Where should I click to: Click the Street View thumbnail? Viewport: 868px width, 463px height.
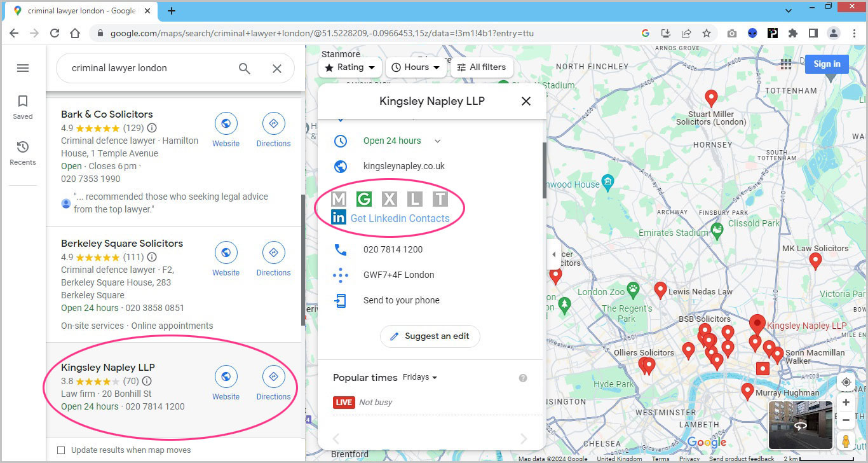[800, 425]
